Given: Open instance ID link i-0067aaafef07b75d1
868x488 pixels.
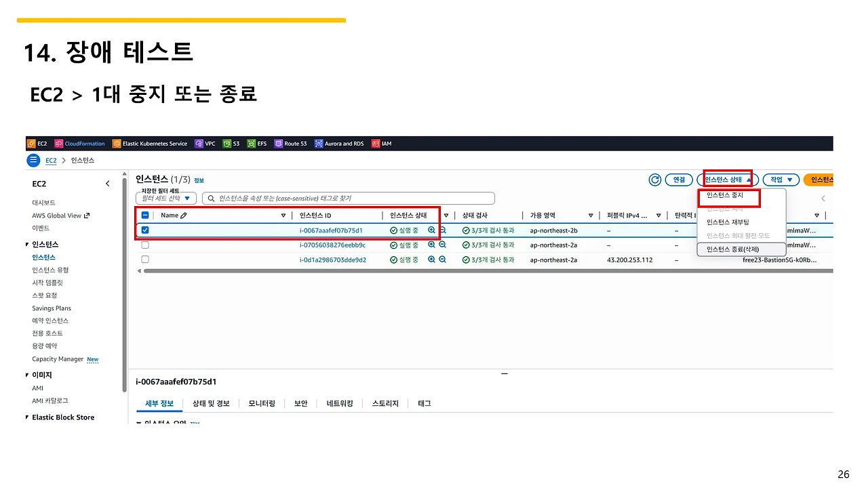Looking at the screenshot, I should pos(331,230).
